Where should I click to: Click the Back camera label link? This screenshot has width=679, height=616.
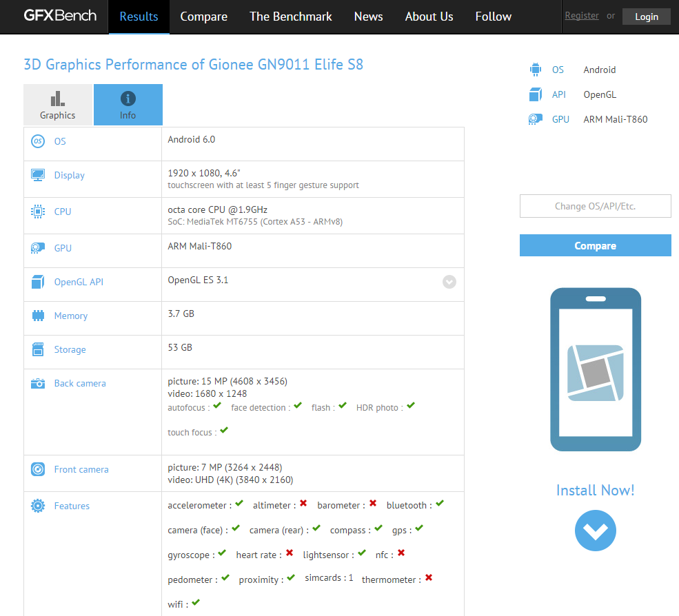(x=80, y=384)
